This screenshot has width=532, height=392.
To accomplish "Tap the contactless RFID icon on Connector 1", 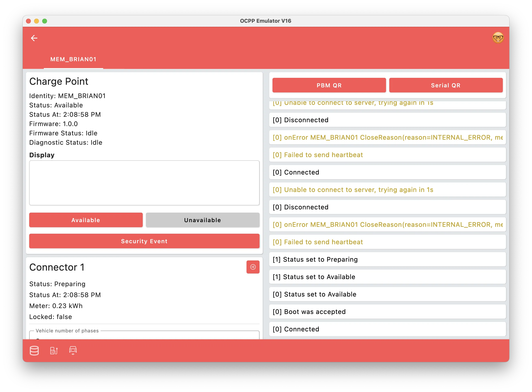I will [x=253, y=267].
